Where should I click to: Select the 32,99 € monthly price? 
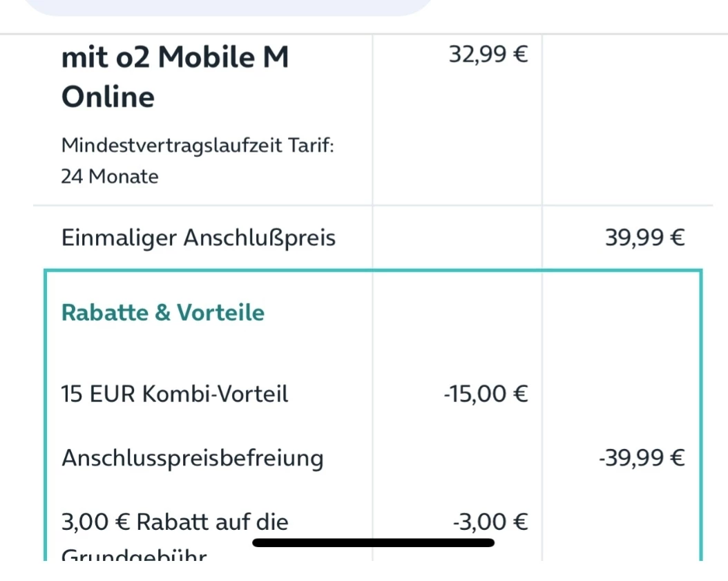[488, 55]
